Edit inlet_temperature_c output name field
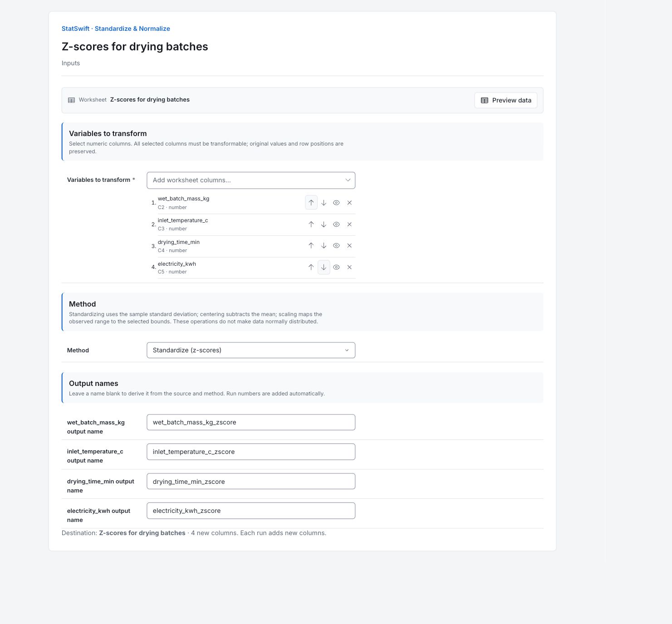The height and width of the screenshot is (624, 672). coord(251,452)
